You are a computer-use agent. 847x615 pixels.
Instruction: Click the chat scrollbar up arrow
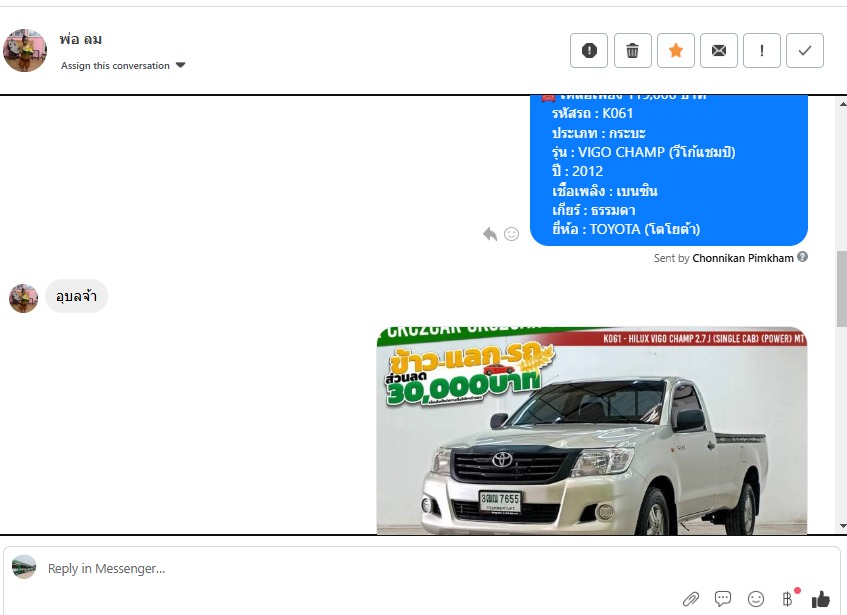[x=842, y=103]
